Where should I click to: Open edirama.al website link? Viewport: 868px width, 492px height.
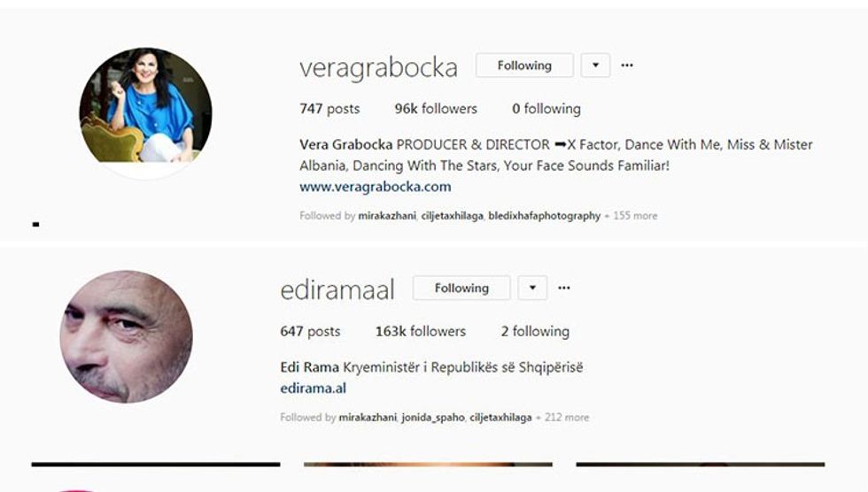click(313, 388)
